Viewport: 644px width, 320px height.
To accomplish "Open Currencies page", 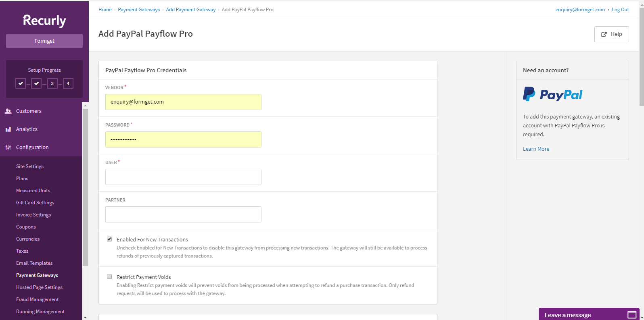I will [x=28, y=239].
